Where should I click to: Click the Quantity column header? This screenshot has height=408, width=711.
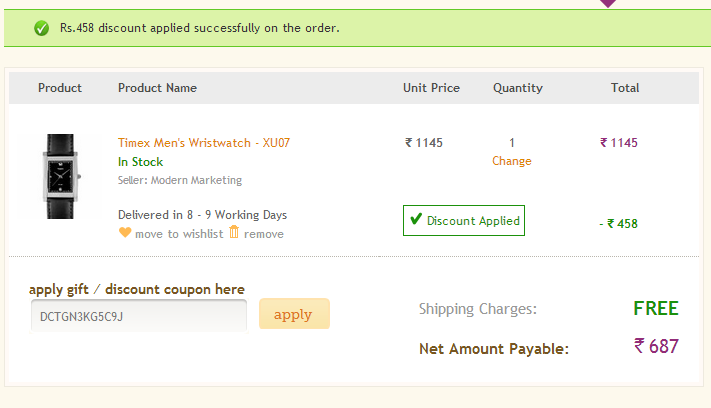click(518, 88)
